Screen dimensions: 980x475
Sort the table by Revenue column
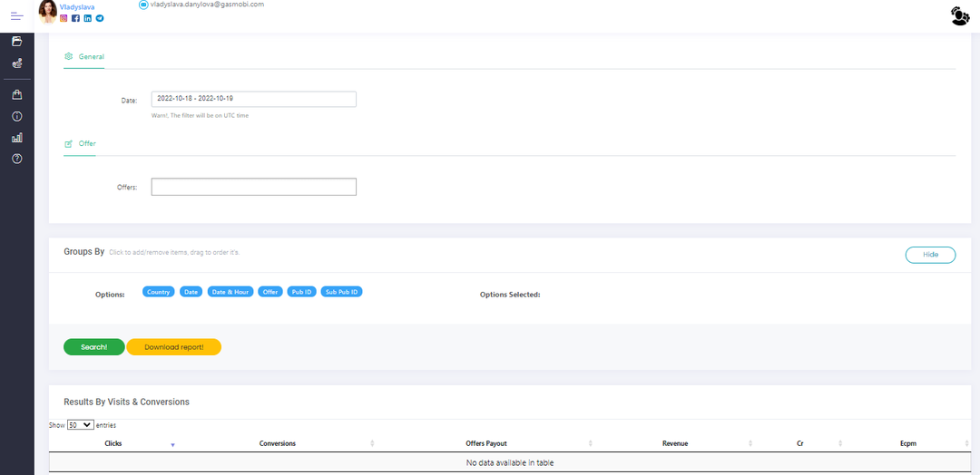pyautogui.click(x=674, y=443)
